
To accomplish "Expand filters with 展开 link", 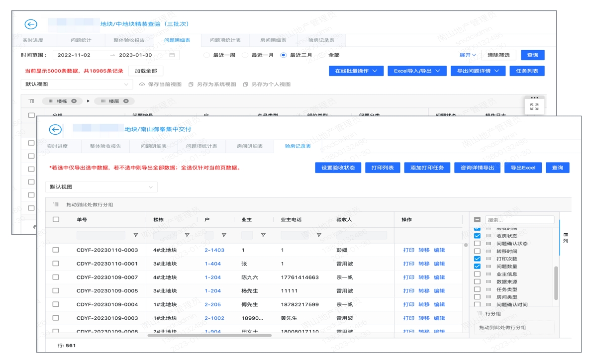I will pos(468,55).
